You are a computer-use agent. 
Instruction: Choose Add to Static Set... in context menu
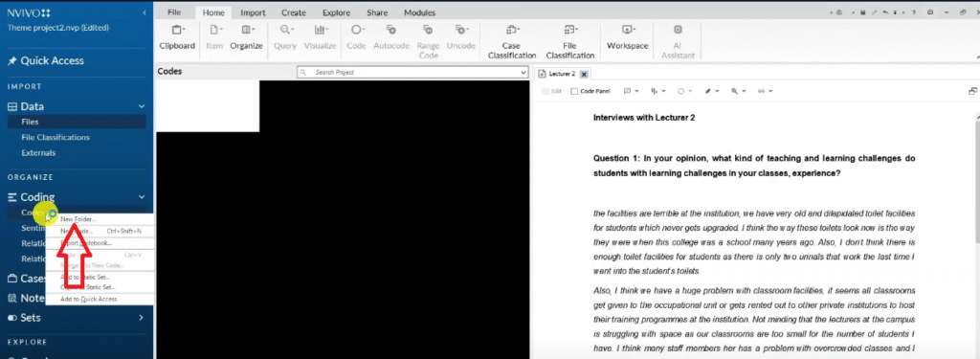click(x=100, y=277)
